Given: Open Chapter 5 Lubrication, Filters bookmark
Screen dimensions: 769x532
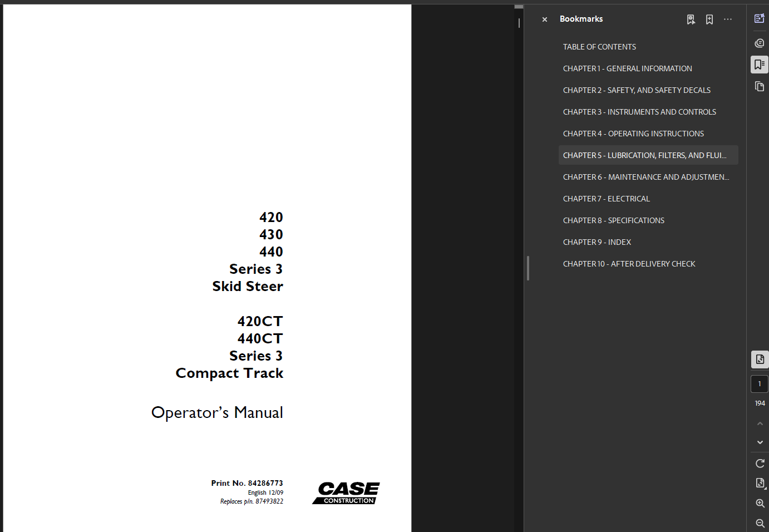Looking at the screenshot, I should (648, 155).
